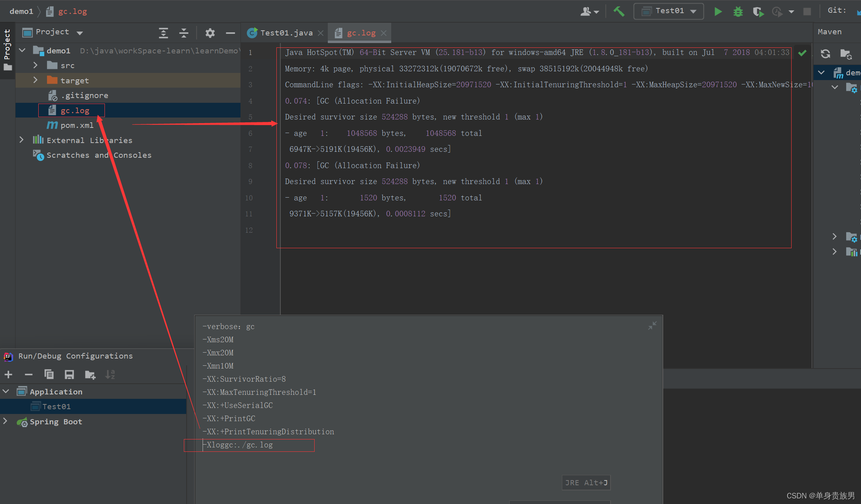Viewport: 861px width, 504px height.
Task: Click the green inspection checkmark
Action: click(x=802, y=53)
